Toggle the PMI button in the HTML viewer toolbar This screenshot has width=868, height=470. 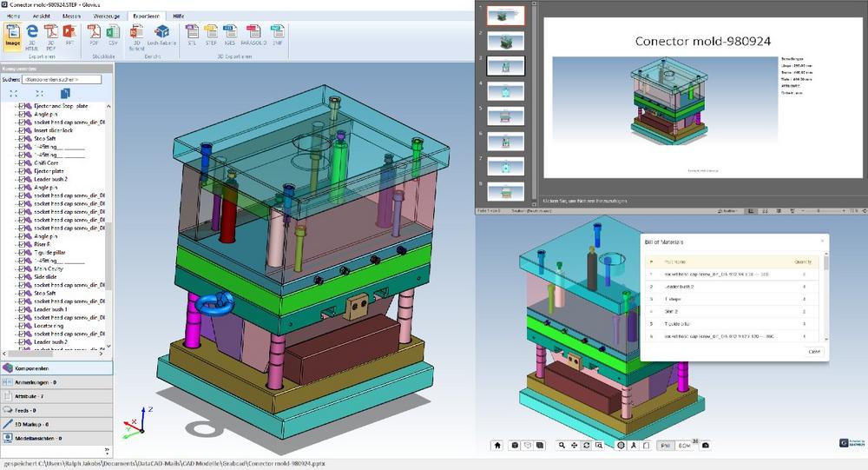(666, 445)
